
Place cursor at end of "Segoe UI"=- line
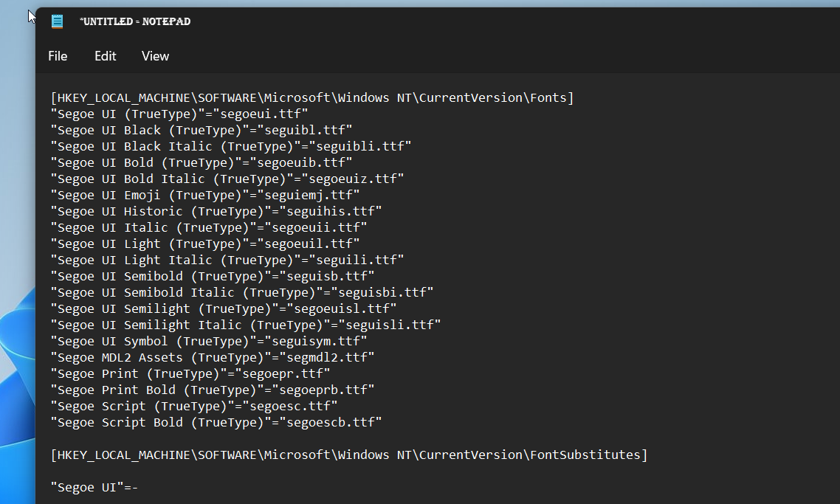pos(139,487)
